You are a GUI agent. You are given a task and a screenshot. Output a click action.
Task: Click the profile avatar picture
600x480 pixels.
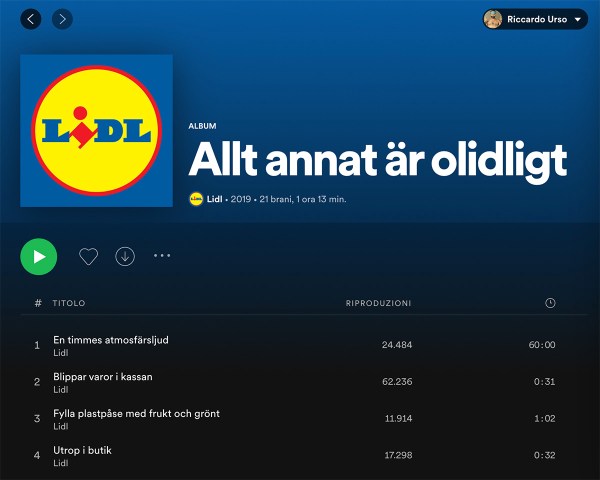(x=493, y=19)
